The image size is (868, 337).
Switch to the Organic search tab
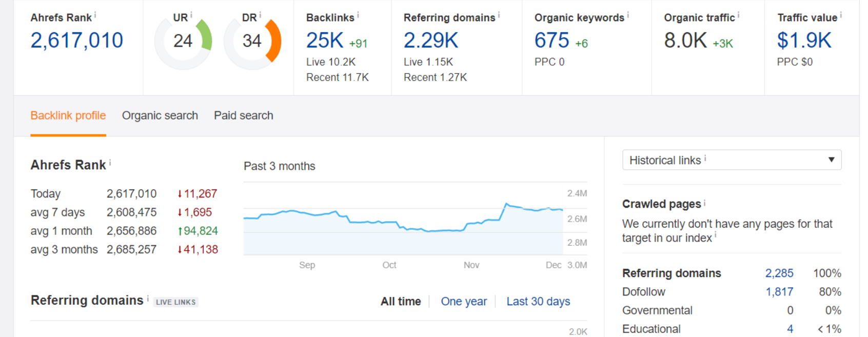160,115
